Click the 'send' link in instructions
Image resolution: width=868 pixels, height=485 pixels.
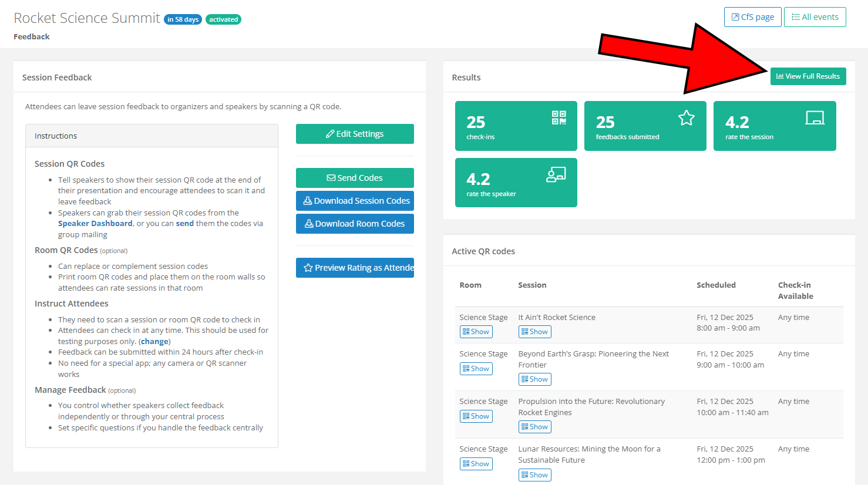tap(184, 224)
